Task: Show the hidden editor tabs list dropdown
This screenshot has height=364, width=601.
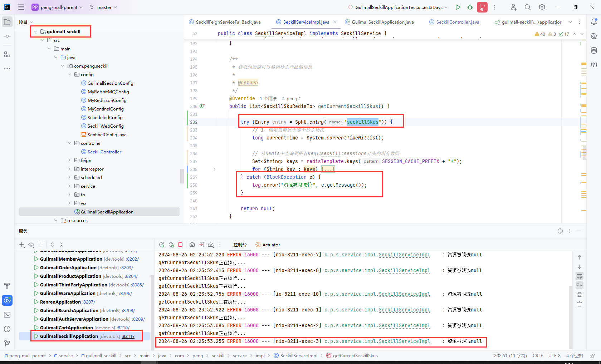Action: 570,22
